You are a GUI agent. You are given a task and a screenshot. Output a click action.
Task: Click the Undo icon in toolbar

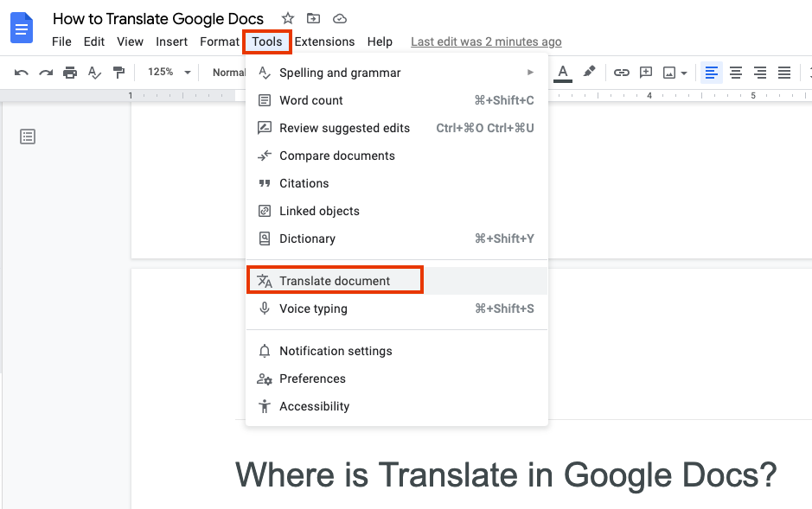(19, 73)
